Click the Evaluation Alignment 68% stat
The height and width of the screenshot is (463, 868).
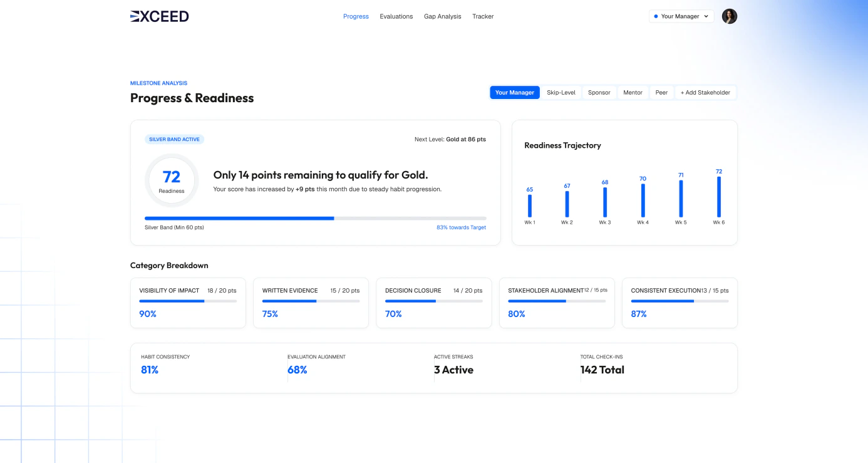297,370
